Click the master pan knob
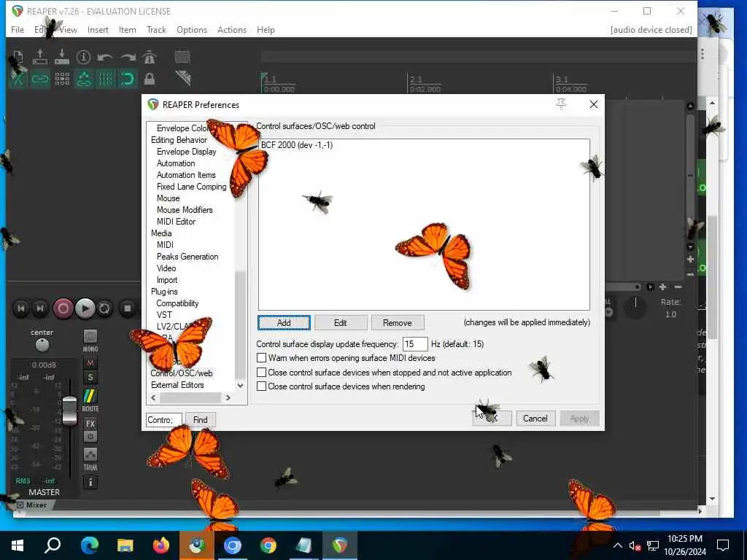The image size is (747, 560). (x=42, y=345)
